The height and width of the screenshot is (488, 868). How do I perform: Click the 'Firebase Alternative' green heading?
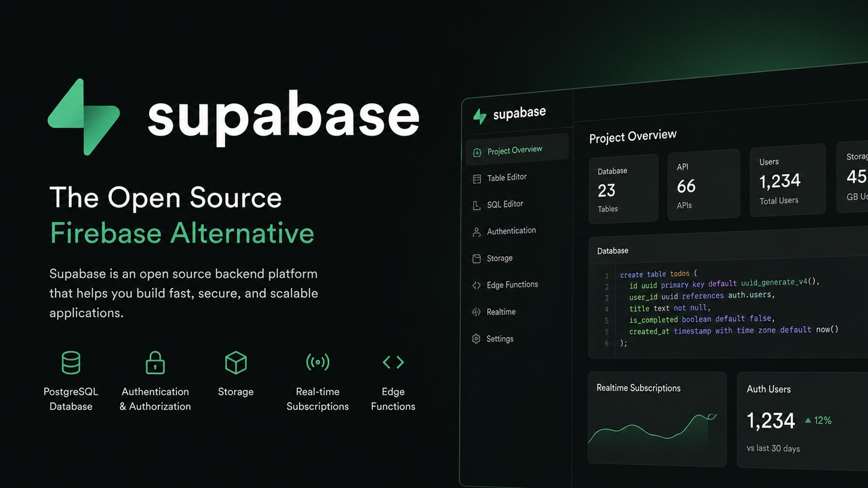click(x=182, y=233)
